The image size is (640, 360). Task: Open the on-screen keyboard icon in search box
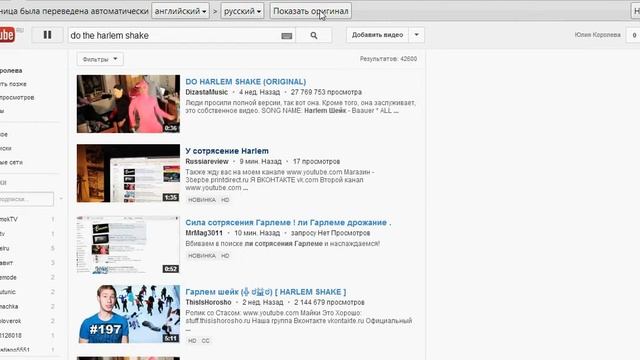pos(287,36)
